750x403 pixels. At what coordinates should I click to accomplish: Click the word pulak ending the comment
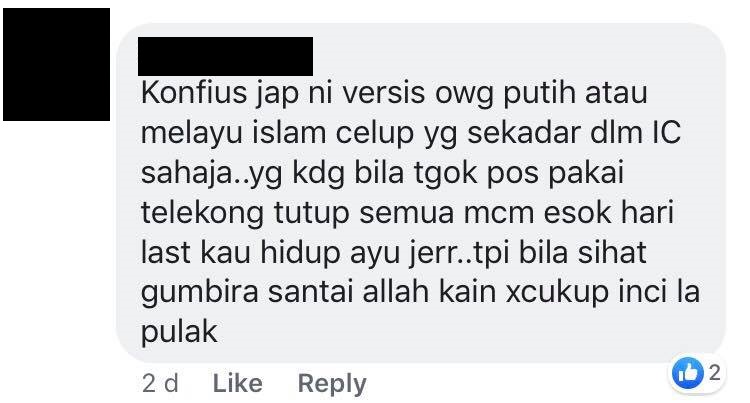[x=179, y=333]
